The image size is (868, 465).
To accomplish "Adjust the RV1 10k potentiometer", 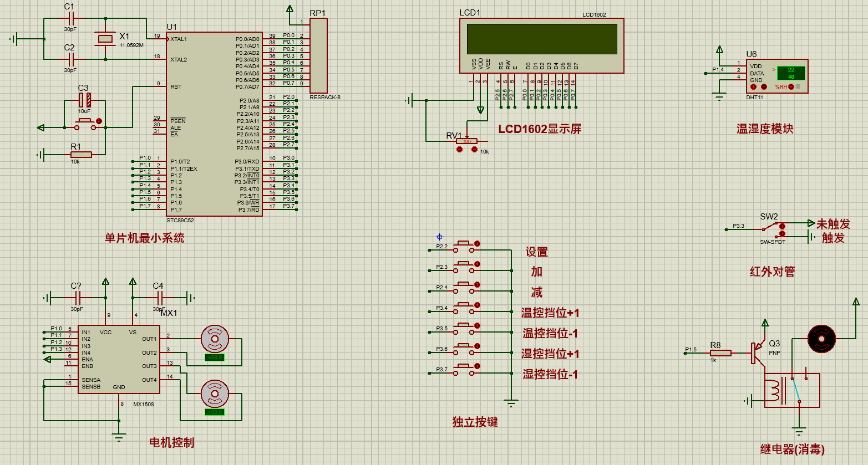I will 467,142.
